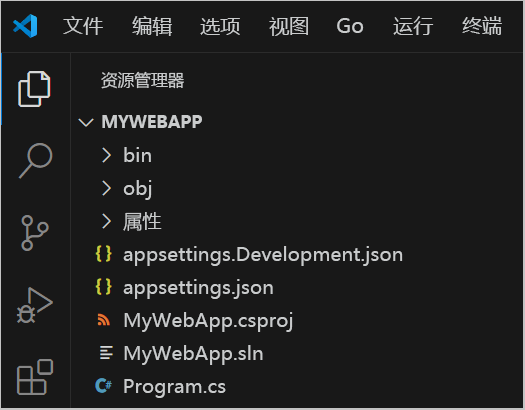Open the 编辑 menu

coord(152,26)
